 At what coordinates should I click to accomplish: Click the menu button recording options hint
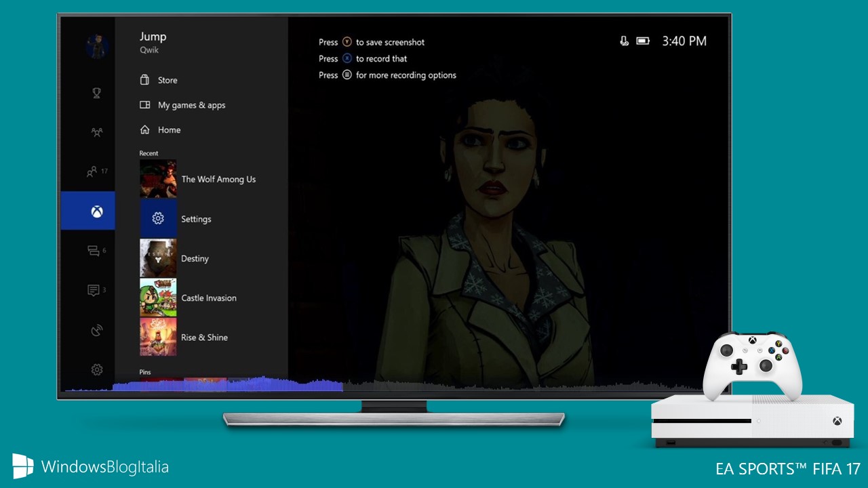(347, 75)
